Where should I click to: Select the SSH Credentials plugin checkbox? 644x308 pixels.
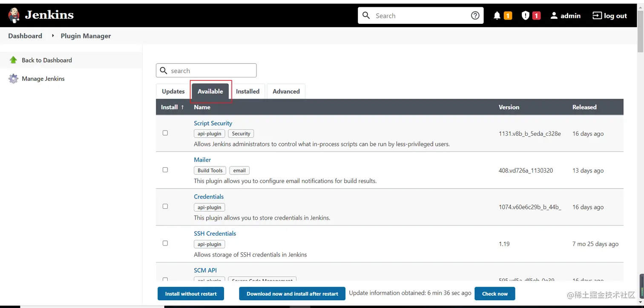click(165, 243)
